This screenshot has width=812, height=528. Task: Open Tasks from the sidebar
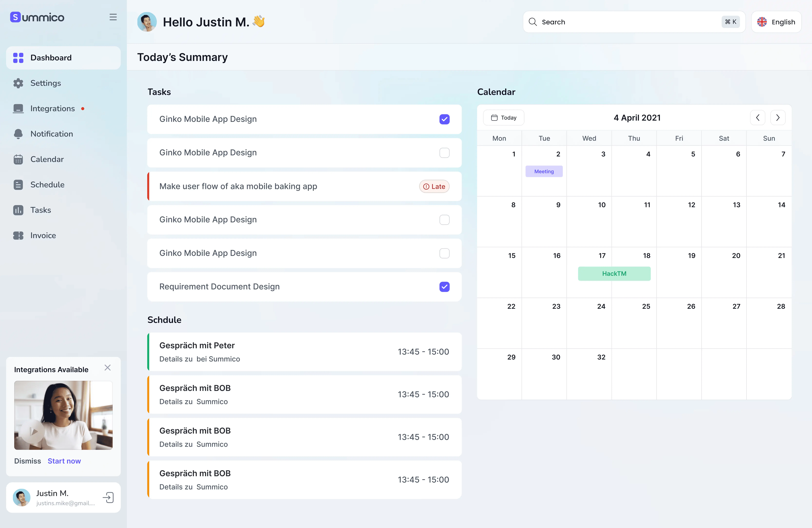tap(63, 210)
